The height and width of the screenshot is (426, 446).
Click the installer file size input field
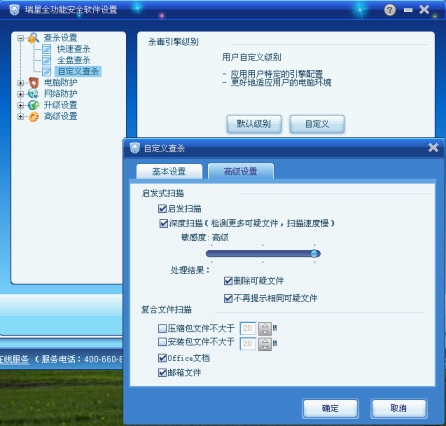(248, 344)
